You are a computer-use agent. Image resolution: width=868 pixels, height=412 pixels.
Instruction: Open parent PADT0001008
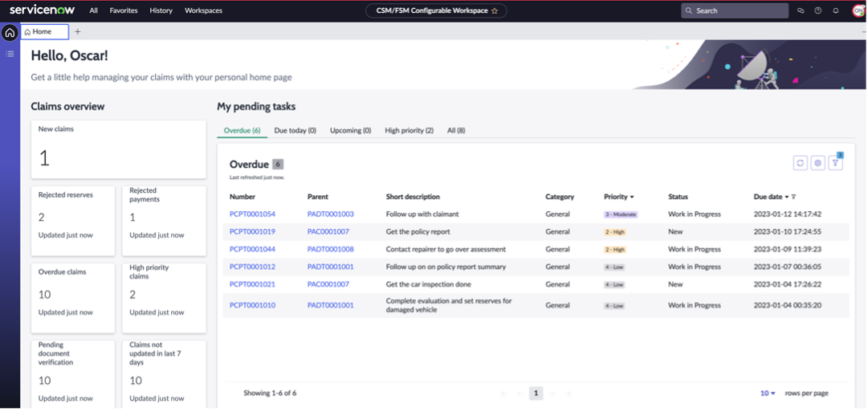point(331,249)
